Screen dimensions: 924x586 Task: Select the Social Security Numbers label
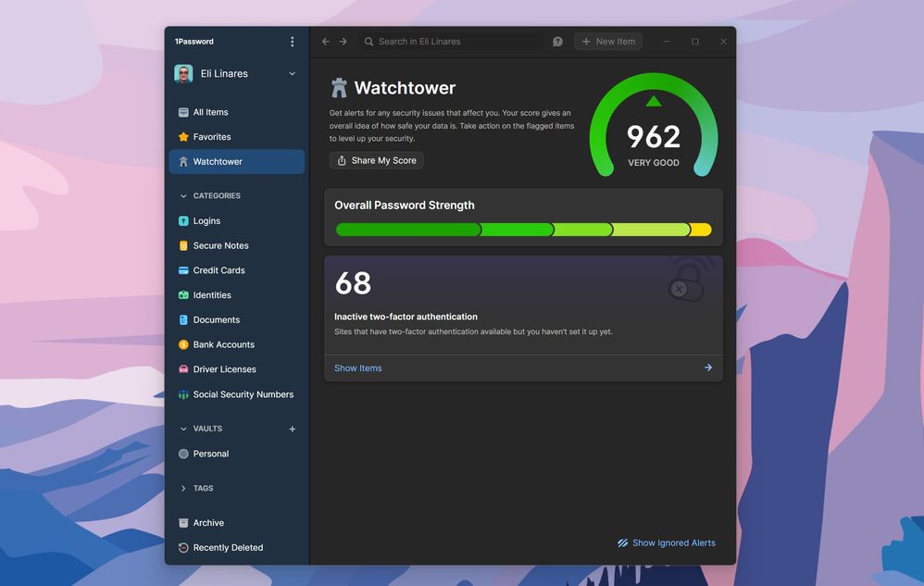[x=243, y=394]
